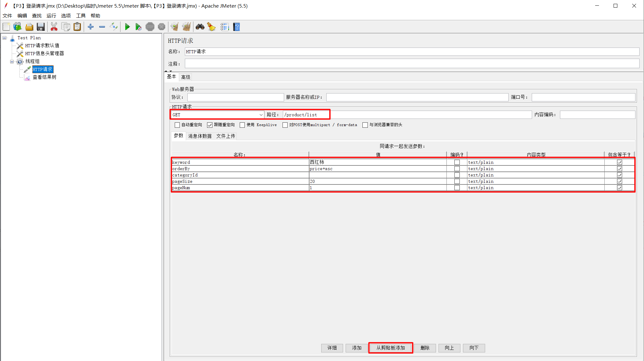Open the GET method dropdown
The width and height of the screenshot is (644, 361).
coord(218,115)
